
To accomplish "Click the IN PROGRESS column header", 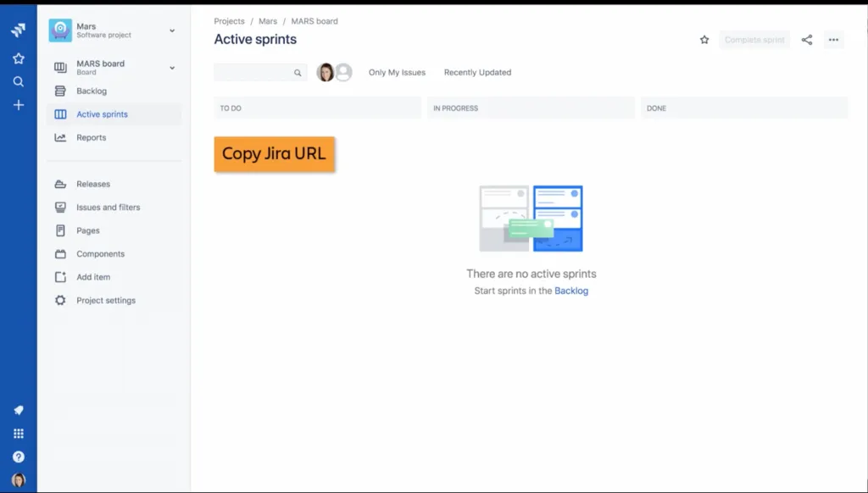I will (x=531, y=108).
